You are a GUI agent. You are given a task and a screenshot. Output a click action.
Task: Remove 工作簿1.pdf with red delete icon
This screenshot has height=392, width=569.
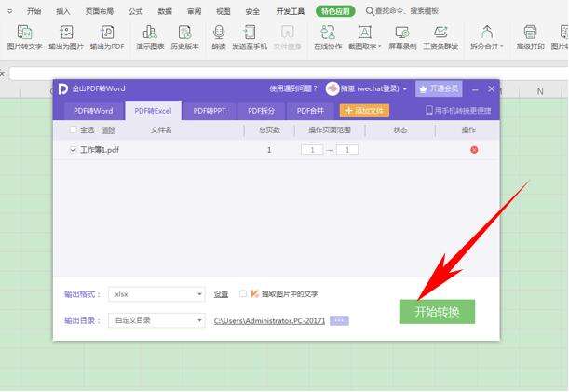pos(474,150)
